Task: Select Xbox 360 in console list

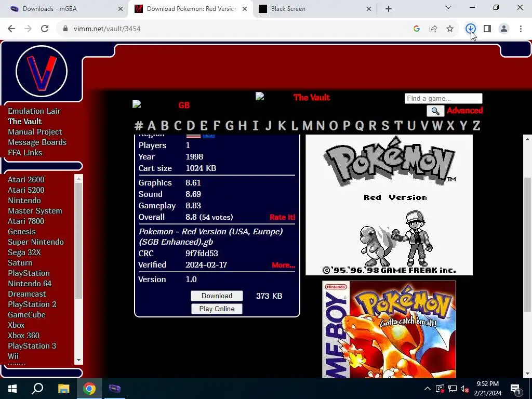Action: (x=24, y=335)
